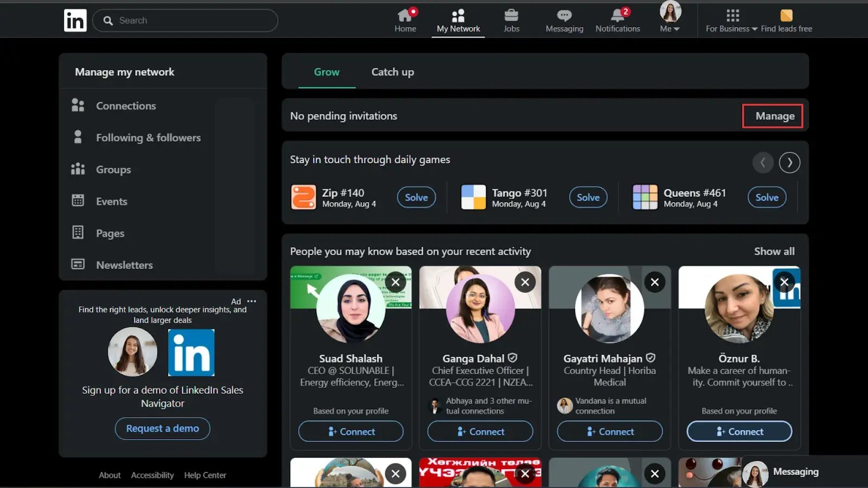Expand the Me profile dropdown
The width and height of the screenshot is (868, 488).
[x=670, y=28]
